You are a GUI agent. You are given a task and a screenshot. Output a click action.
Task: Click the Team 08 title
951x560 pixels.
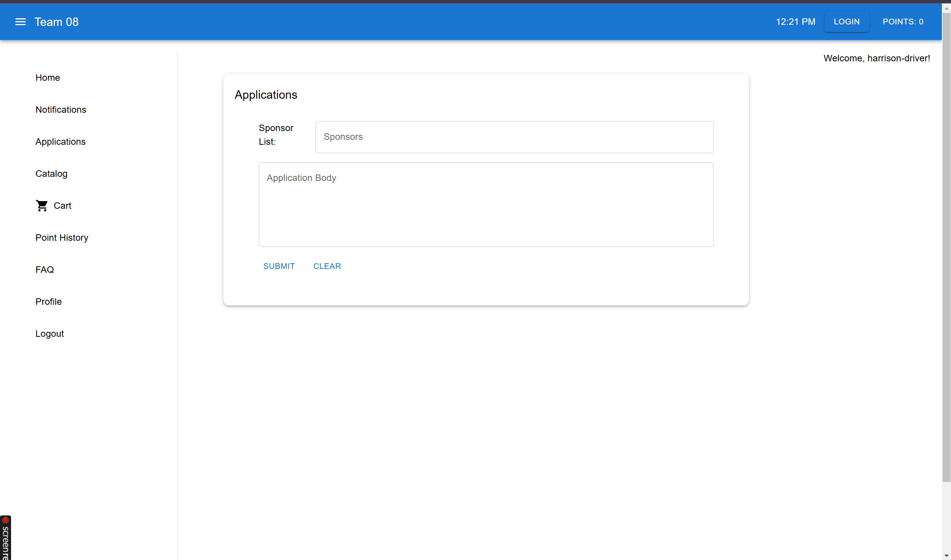tap(56, 22)
